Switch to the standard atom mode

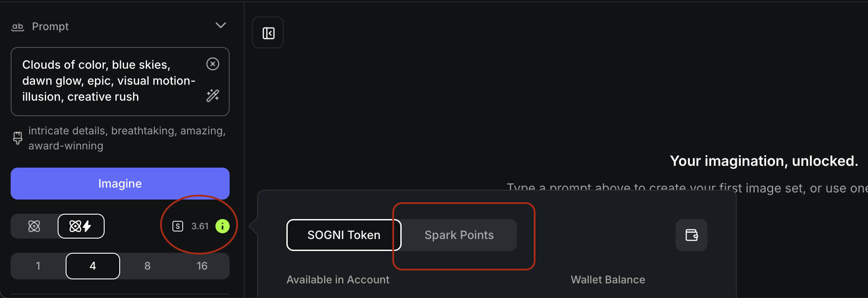(x=34, y=226)
